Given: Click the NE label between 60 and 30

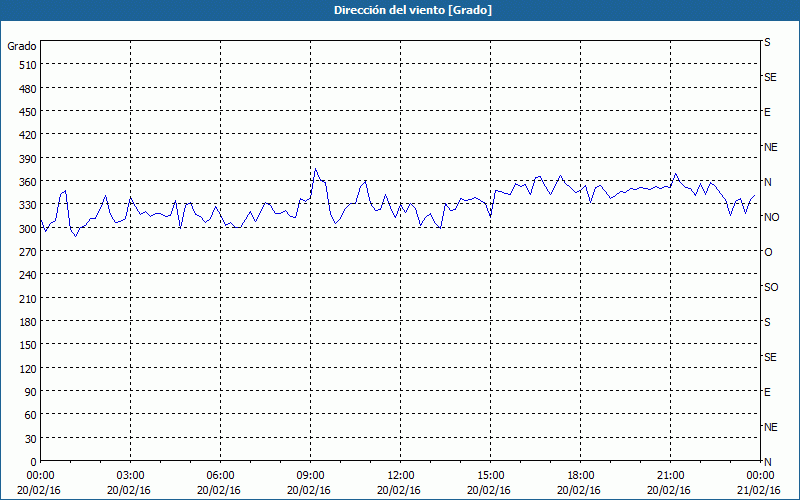Looking at the screenshot, I should tap(770, 427).
